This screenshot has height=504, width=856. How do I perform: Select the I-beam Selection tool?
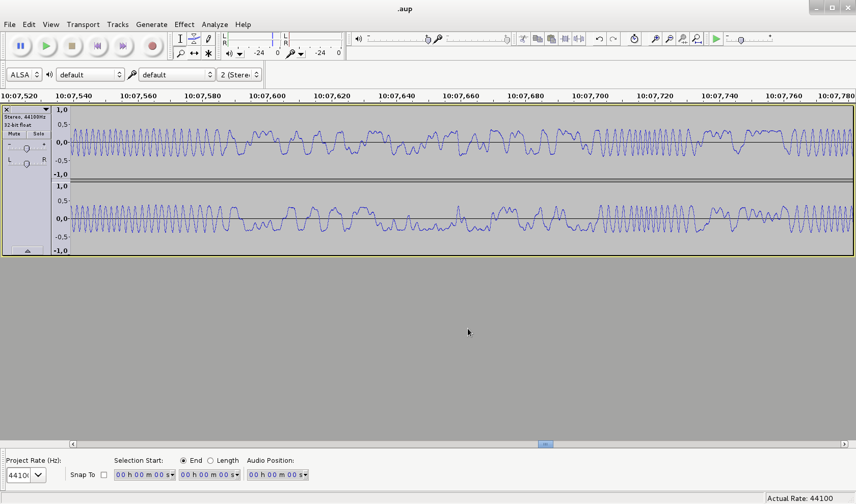tap(180, 39)
